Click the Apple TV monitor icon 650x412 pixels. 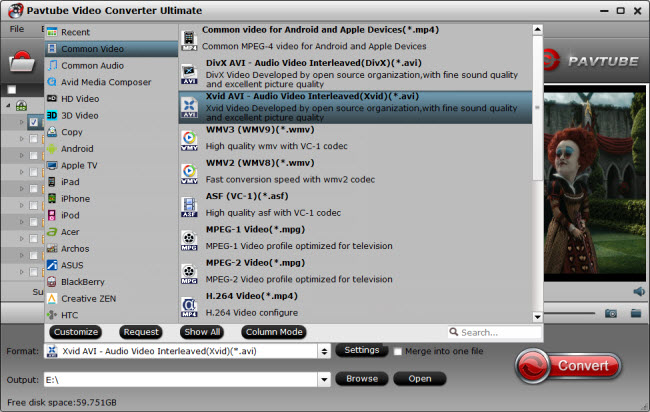point(52,165)
